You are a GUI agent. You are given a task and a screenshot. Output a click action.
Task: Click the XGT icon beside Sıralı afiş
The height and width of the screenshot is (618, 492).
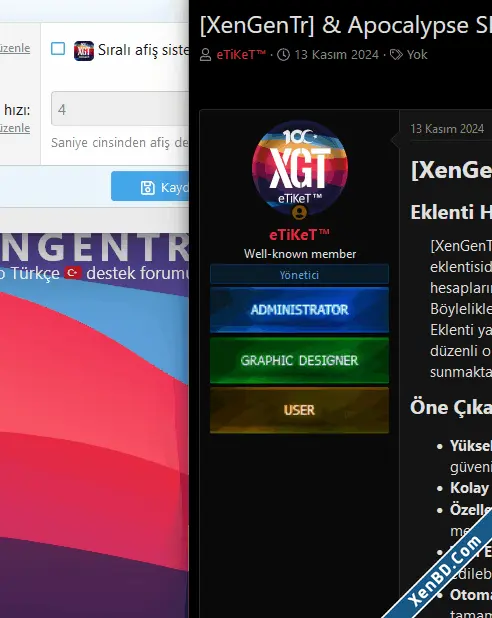click(x=84, y=51)
